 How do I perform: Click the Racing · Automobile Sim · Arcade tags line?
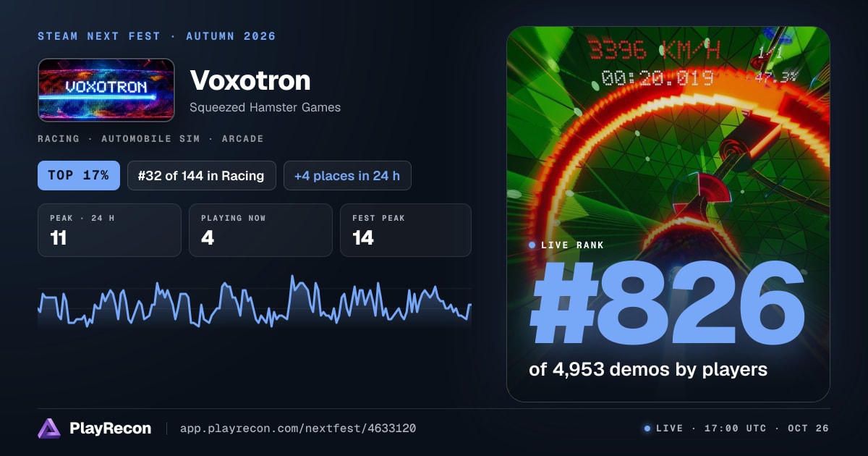pos(150,138)
